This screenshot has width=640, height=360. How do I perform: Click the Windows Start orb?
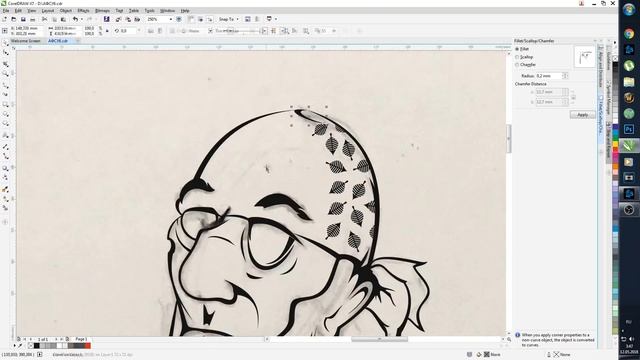pyautogui.click(x=629, y=10)
